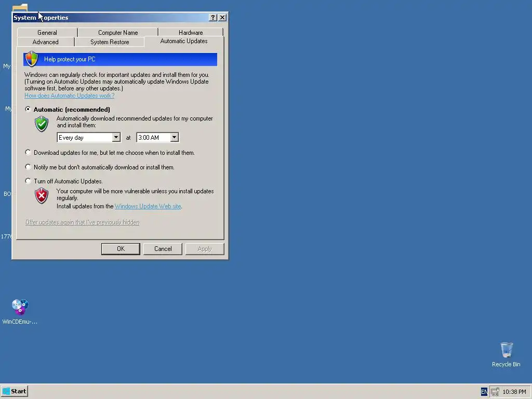Viewport: 532px width, 399px height.
Task: Click the Windows security shield icon in the banner
Action: (32, 59)
